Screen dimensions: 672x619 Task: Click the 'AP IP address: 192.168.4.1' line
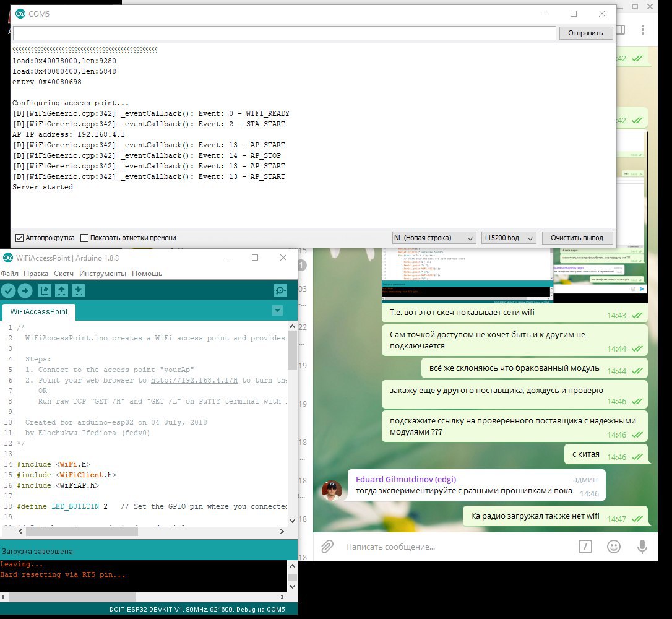[69, 134]
